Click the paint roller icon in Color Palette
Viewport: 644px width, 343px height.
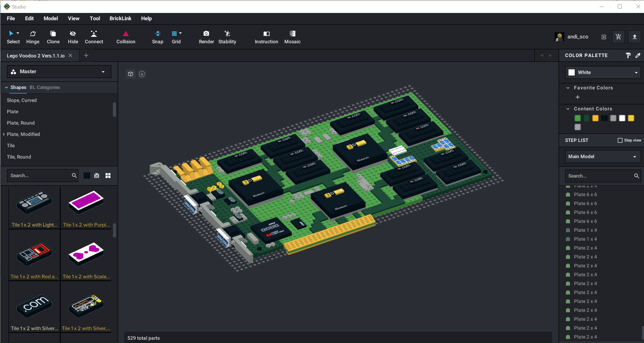pyautogui.click(x=628, y=55)
